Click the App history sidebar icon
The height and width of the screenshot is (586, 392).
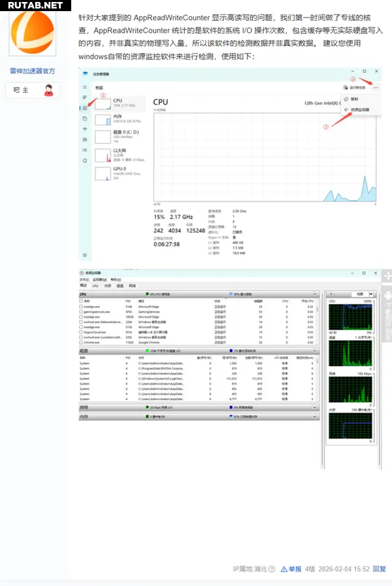85,118
